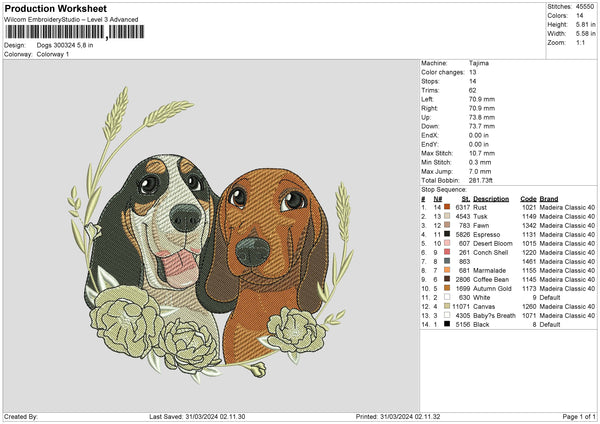Select the "Colorway 1" value
This screenshot has width=600, height=424.
point(53,54)
